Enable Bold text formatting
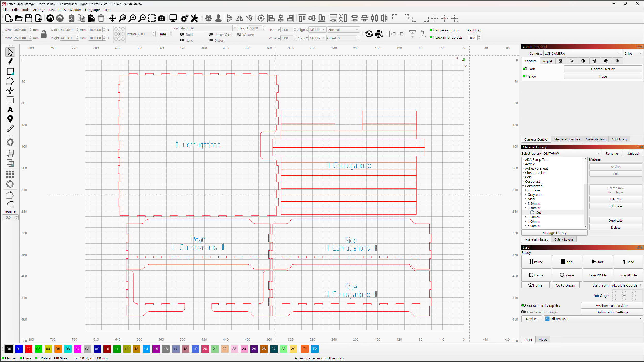This screenshot has height=362, width=644. click(x=182, y=34)
